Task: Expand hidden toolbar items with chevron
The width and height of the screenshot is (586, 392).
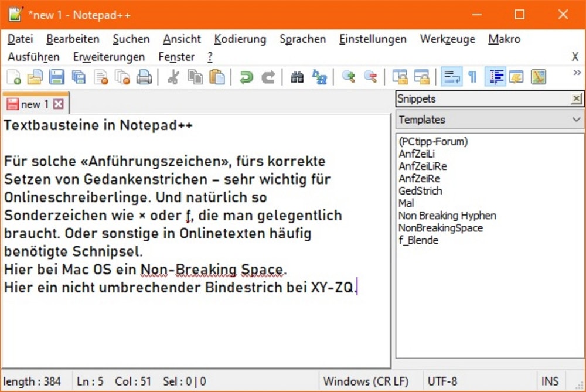Action: [577, 72]
